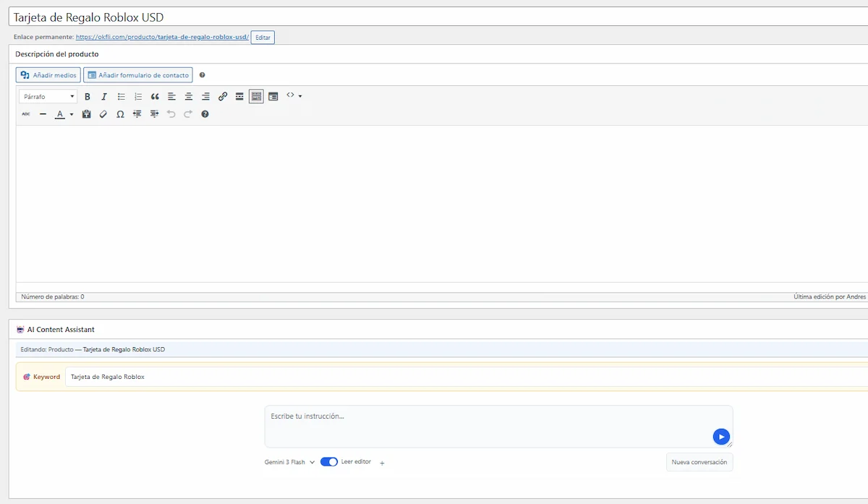This screenshot has width=868, height=504.
Task: Toggle the Leer editor switch
Action: coord(329,462)
